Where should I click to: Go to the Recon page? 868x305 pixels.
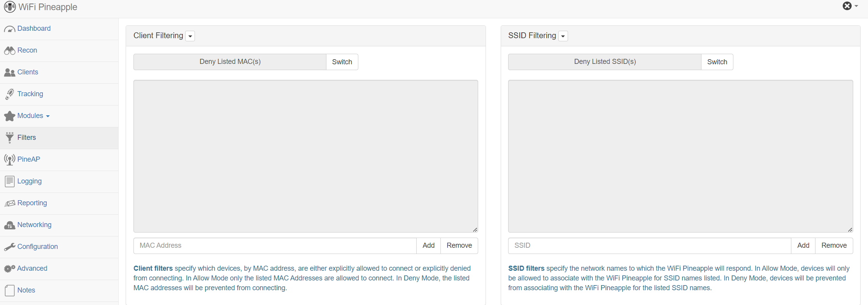pos(27,50)
